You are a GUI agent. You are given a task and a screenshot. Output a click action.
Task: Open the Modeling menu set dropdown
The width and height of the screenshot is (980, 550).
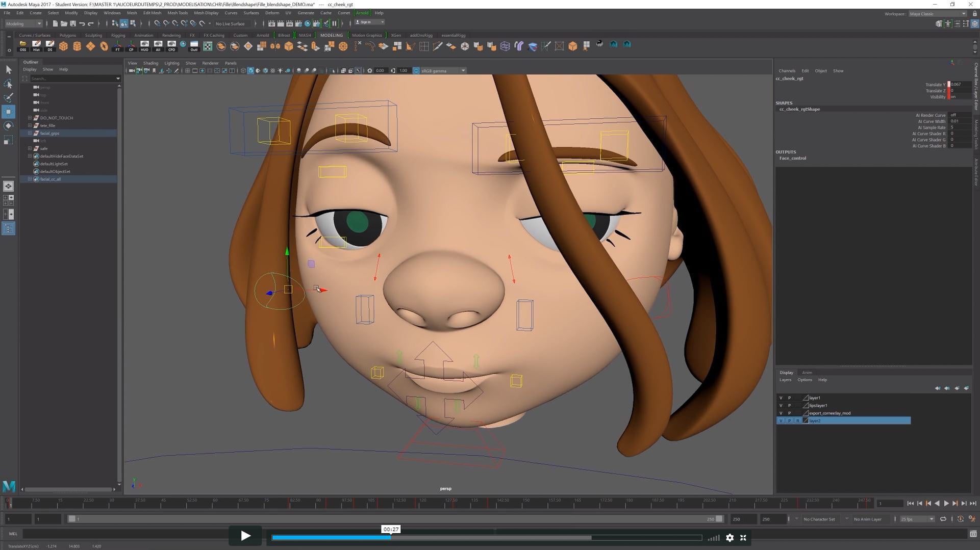[x=23, y=23]
